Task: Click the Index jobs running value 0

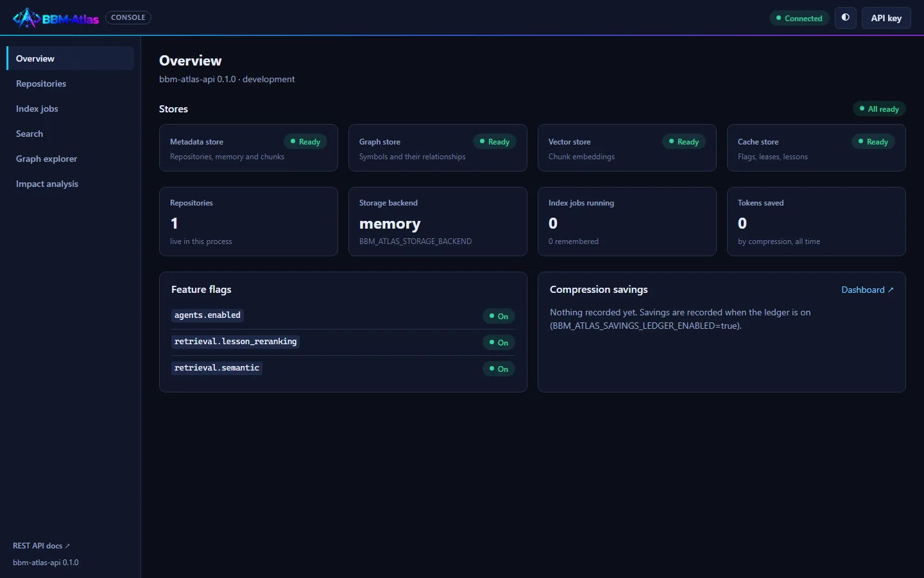Action: point(553,223)
